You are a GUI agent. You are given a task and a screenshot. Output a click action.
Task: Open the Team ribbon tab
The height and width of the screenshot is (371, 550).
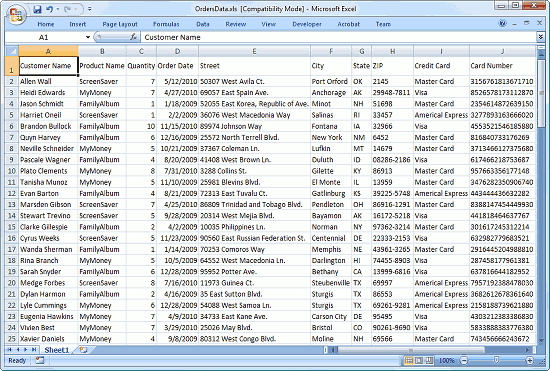click(x=383, y=24)
